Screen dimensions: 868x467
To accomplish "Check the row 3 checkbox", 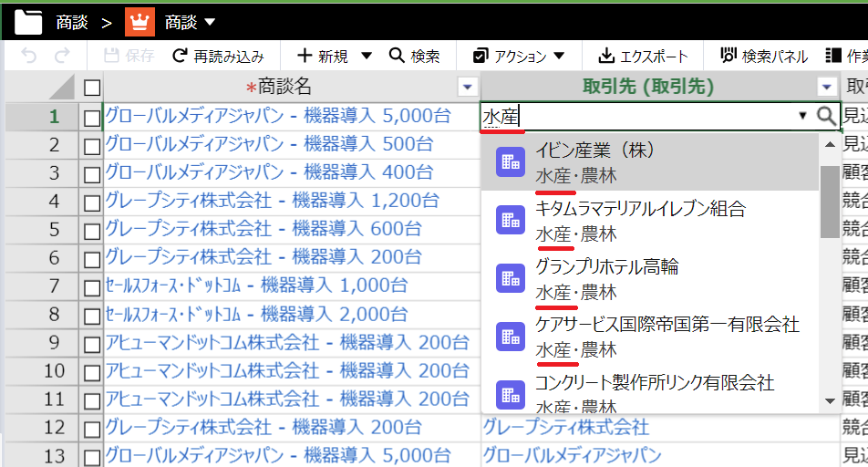I will pos(92,174).
